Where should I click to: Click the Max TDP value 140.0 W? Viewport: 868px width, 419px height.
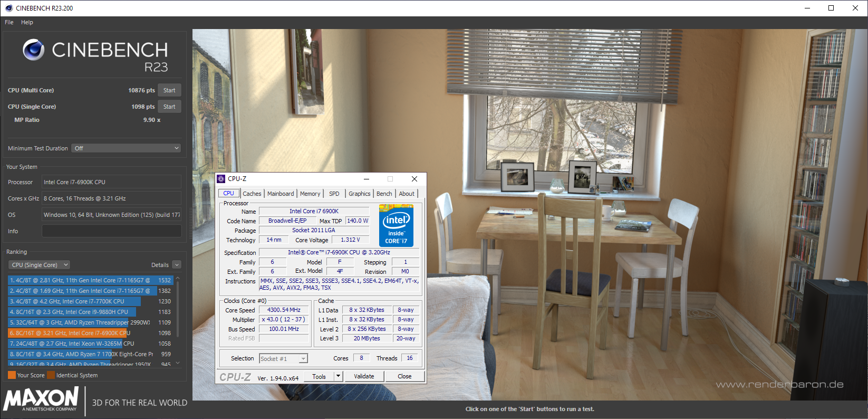click(358, 221)
